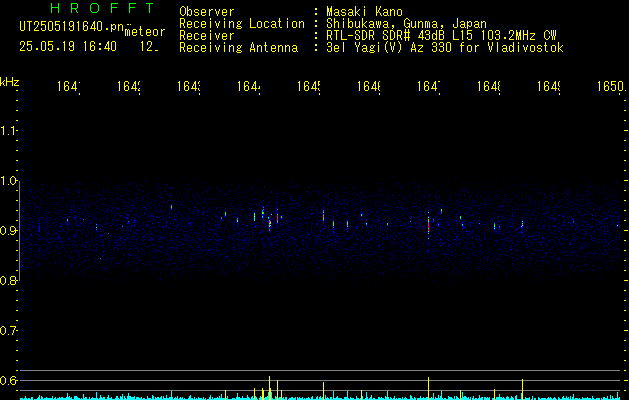Select the RTL-SDR SDR# 43dB receiver details
Image resolution: width=629 pixels, height=400 pixels.
coord(441,36)
